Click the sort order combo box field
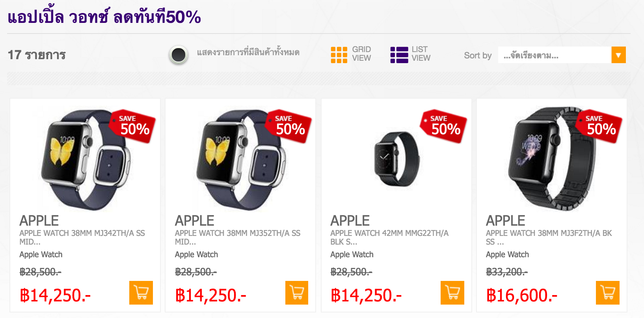 coord(554,55)
